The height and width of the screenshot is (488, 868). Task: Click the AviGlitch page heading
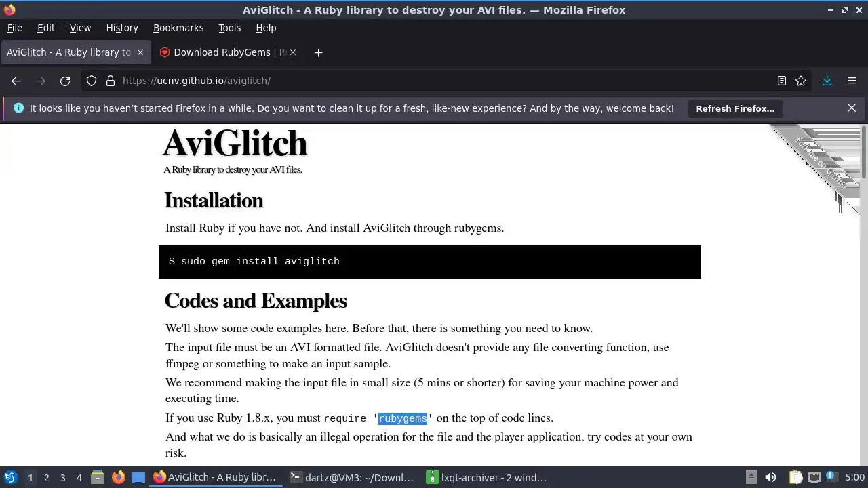[x=235, y=143]
